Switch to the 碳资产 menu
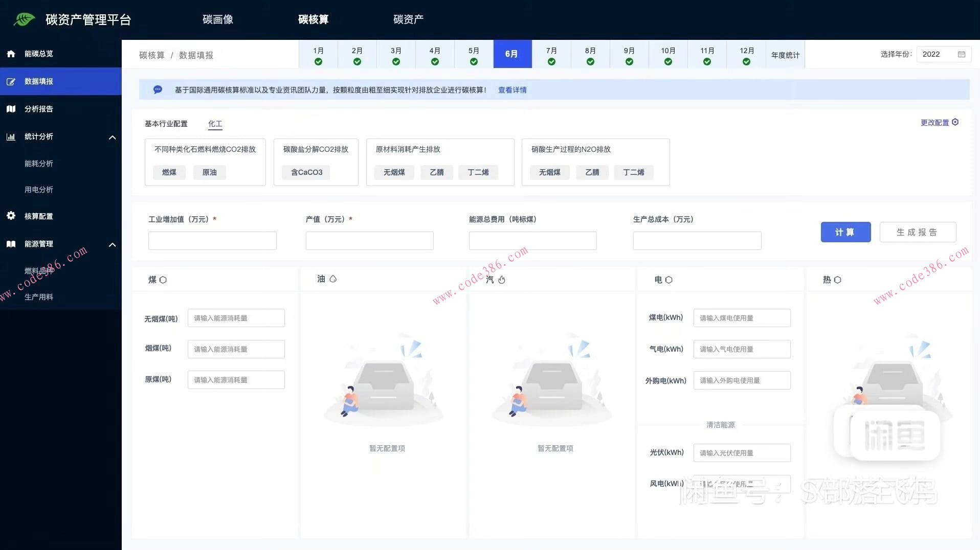This screenshot has height=550, width=980. tap(408, 19)
